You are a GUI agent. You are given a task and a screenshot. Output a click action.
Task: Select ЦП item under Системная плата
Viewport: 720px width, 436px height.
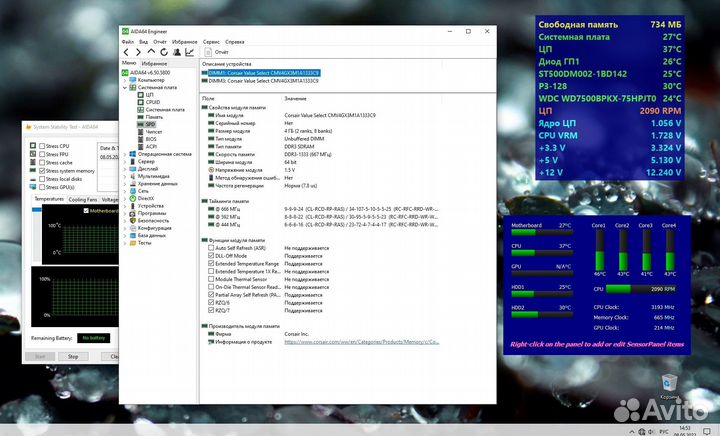click(x=149, y=95)
